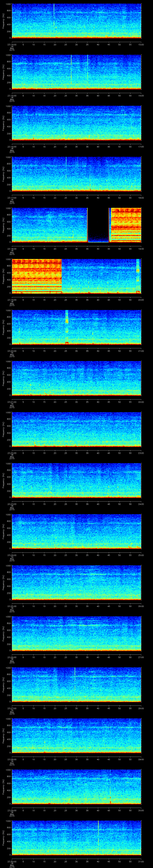Click the "23:22:00" start time label

(12, 453)
